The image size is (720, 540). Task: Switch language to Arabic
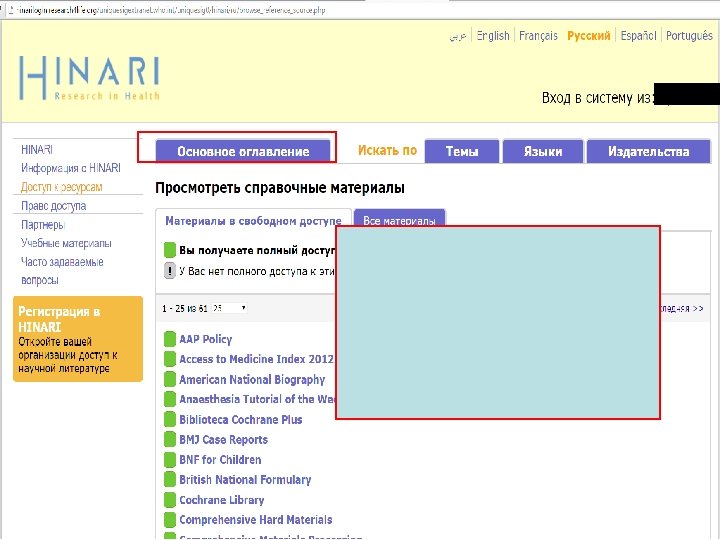point(457,36)
